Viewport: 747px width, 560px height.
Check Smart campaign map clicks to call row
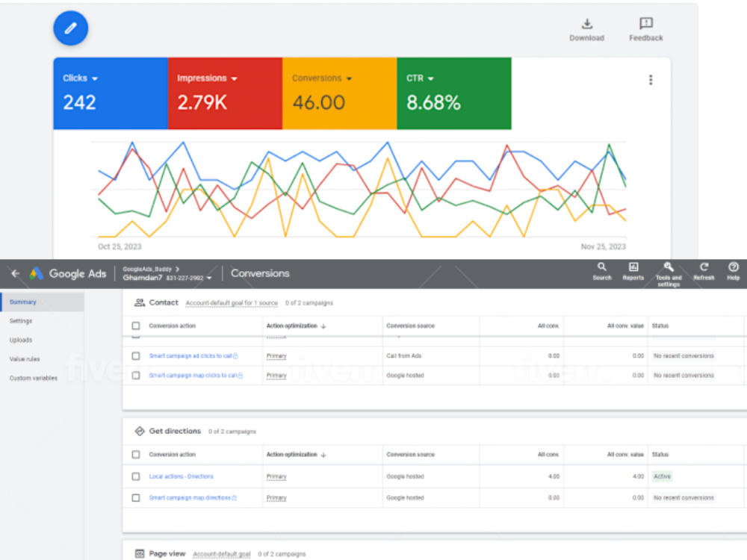136,376
